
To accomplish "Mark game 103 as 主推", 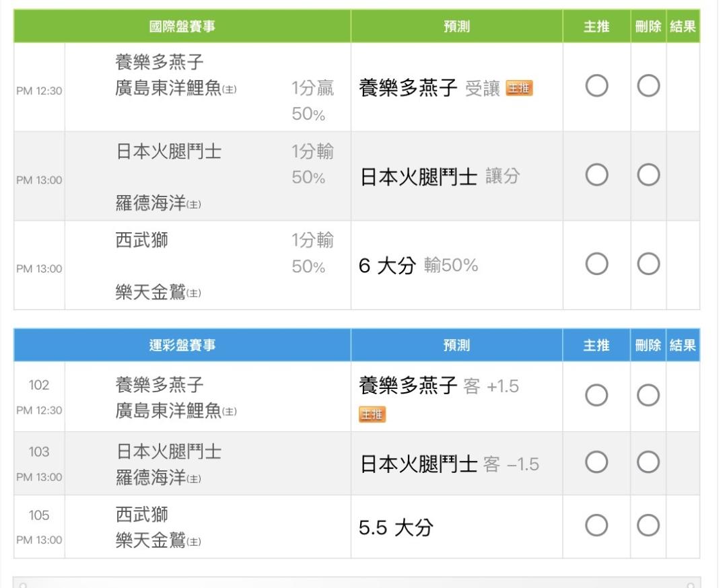I will 596,462.
